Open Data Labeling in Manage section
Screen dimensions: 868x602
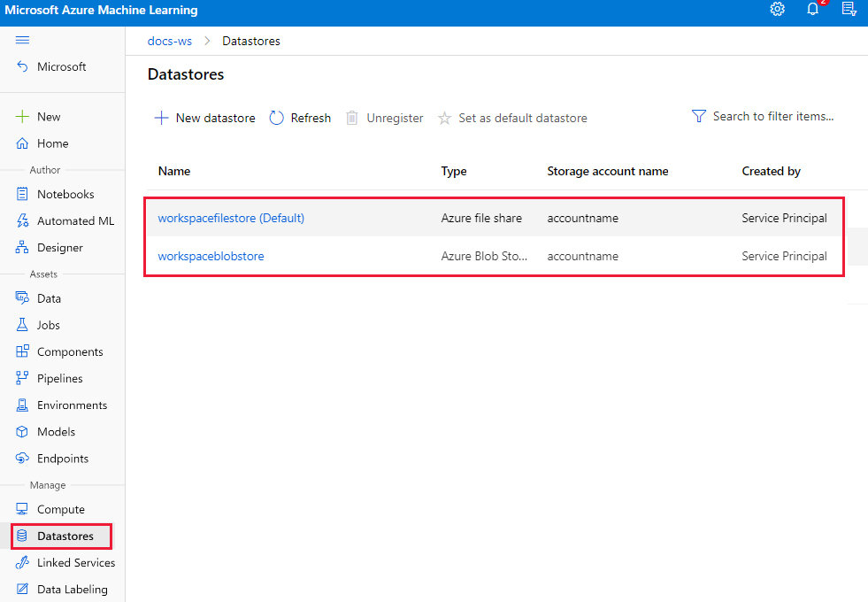click(x=72, y=590)
